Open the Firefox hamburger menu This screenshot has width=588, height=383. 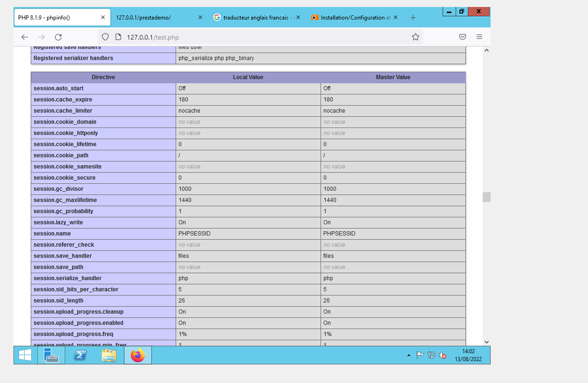pyautogui.click(x=479, y=37)
